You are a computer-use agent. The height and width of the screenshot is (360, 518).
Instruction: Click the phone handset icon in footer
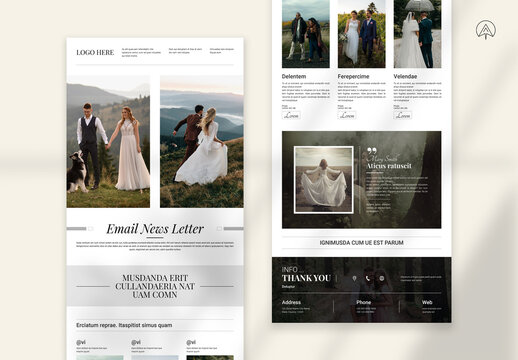(368, 278)
